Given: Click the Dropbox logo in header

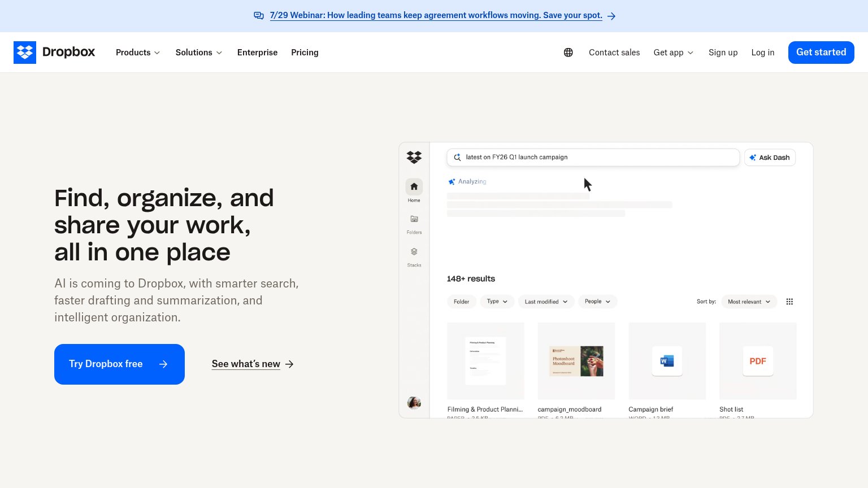Looking at the screenshot, I should pos(54,53).
